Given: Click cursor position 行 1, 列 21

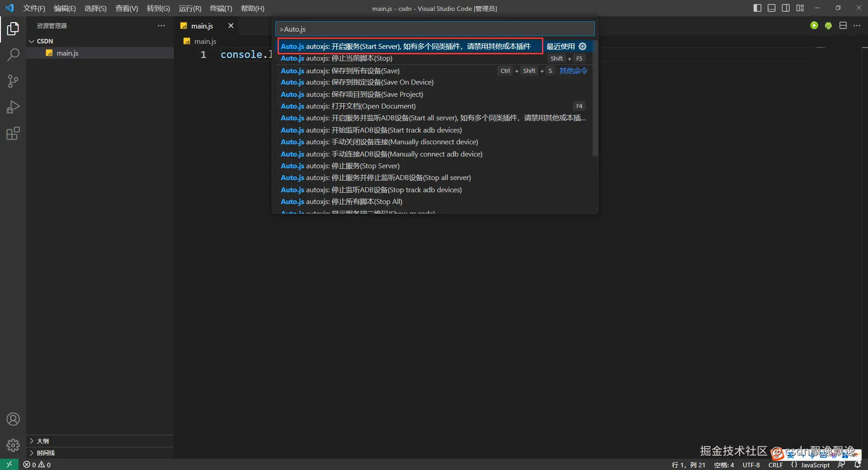Looking at the screenshot, I should click(x=688, y=465).
